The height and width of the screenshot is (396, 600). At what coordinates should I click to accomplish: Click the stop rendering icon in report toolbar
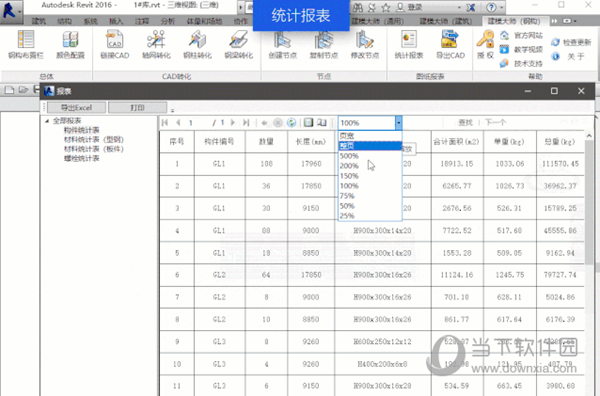pyautogui.click(x=278, y=122)
